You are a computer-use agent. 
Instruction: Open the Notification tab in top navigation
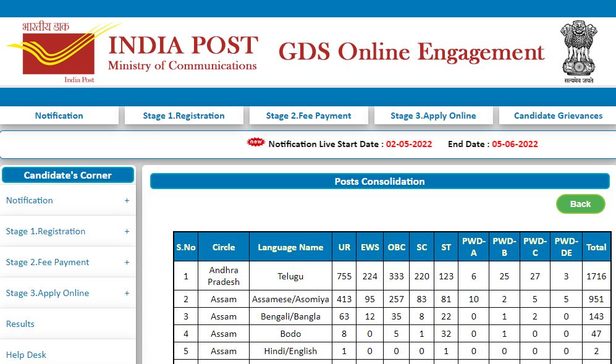click(x=59, y=116)
